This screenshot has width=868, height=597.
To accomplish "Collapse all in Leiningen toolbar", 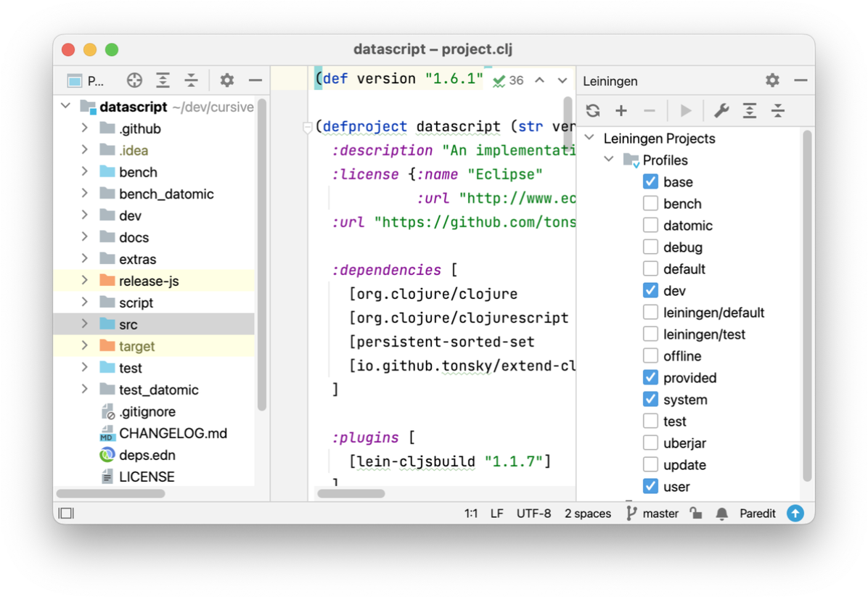I will (778, 111).
